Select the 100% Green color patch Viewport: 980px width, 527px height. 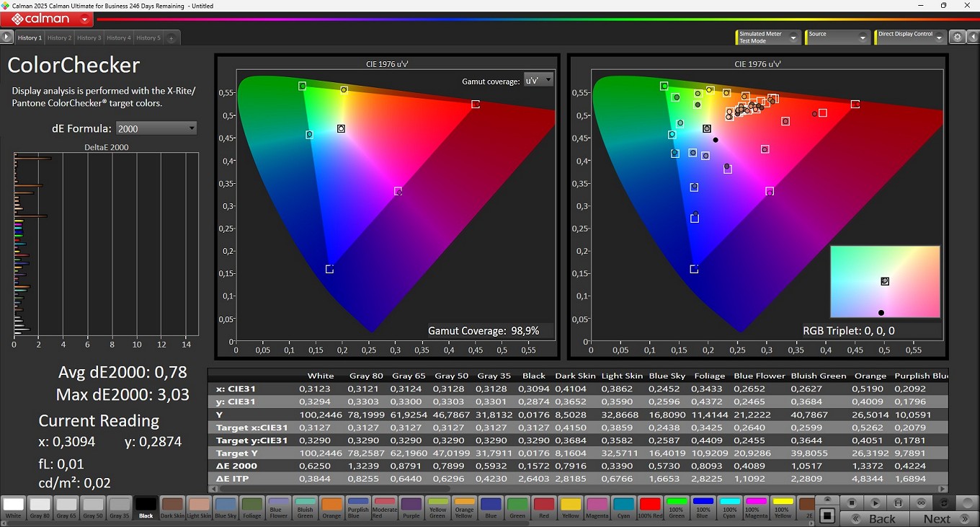[x=677, y=506]
